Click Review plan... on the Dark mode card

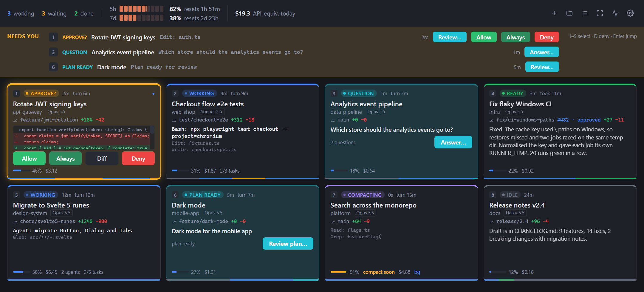tap(288, 243)
